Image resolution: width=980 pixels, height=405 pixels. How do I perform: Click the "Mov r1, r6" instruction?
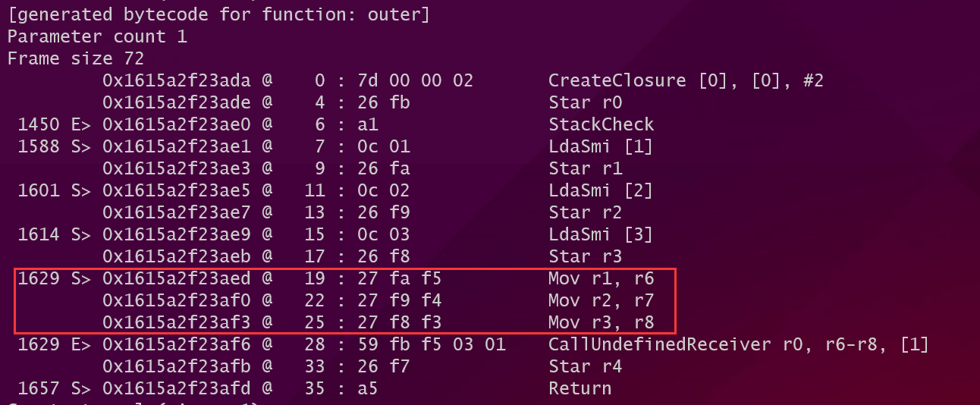(600, 278)
